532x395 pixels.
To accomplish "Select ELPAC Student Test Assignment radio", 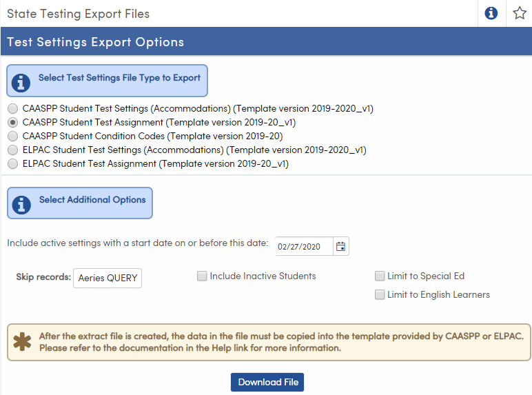I will 13,163.
